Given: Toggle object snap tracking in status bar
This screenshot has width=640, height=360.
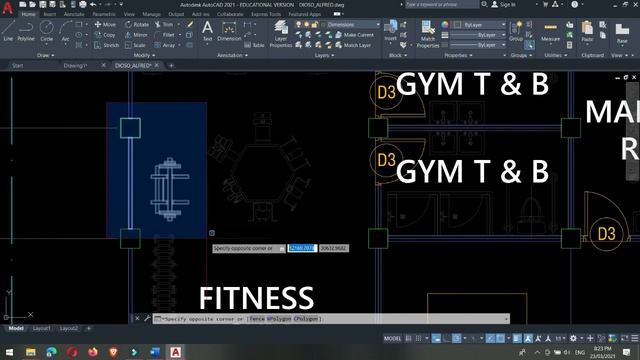Looking at the screenshot, I should pos(490,338).
